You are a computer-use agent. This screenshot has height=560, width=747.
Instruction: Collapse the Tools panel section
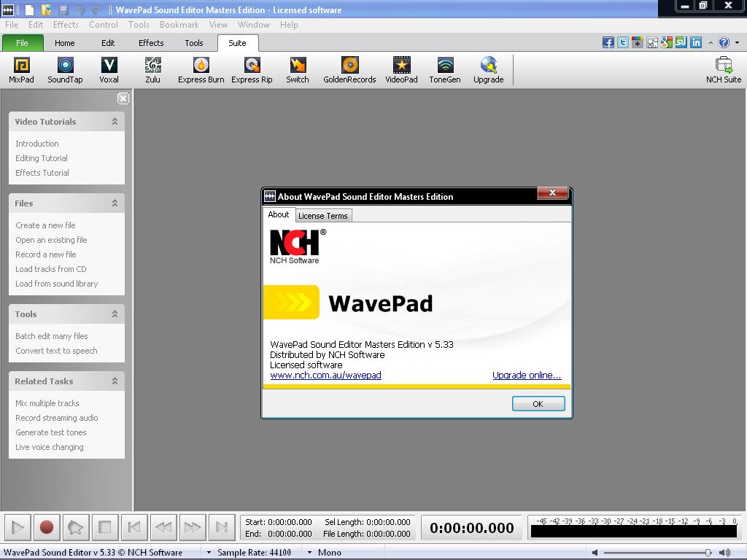tap(115, 314)
